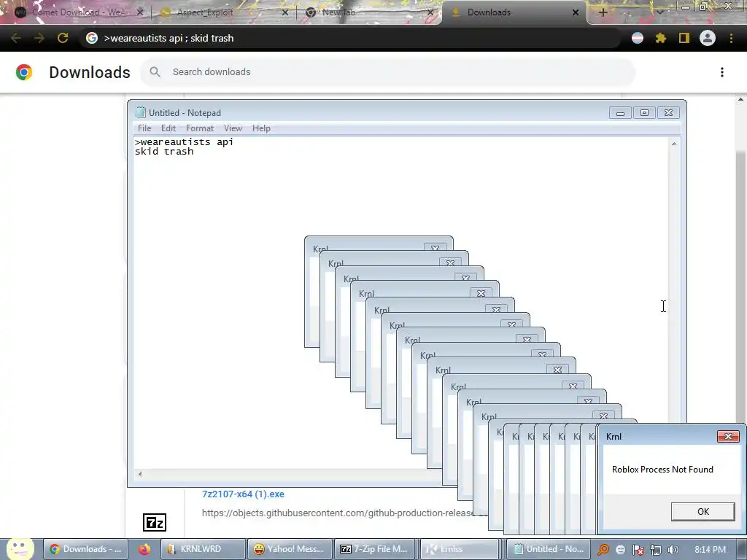Open Chrome's three-dot browser menu
Viewport: 747px width, 560px height.
coord(731,38)
